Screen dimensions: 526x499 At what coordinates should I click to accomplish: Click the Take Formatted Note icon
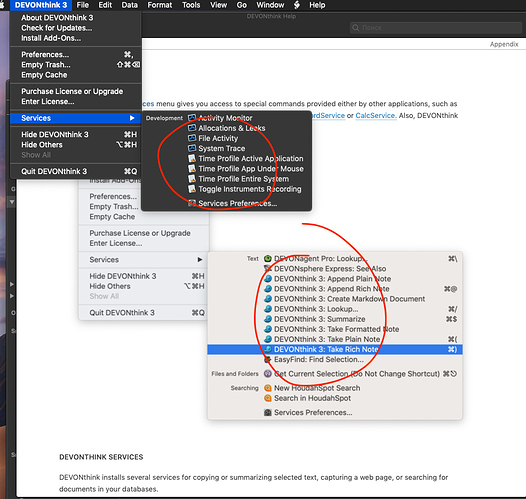point(267,329)
